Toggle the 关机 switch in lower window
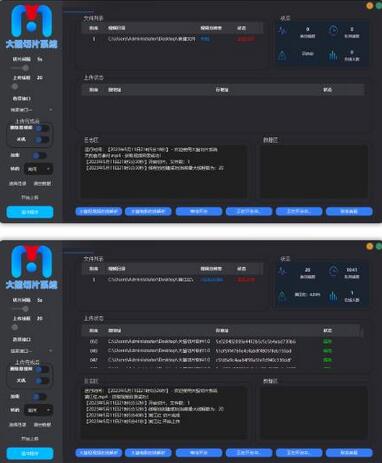The width and height of the screenshot is (382, 463). 42,381
